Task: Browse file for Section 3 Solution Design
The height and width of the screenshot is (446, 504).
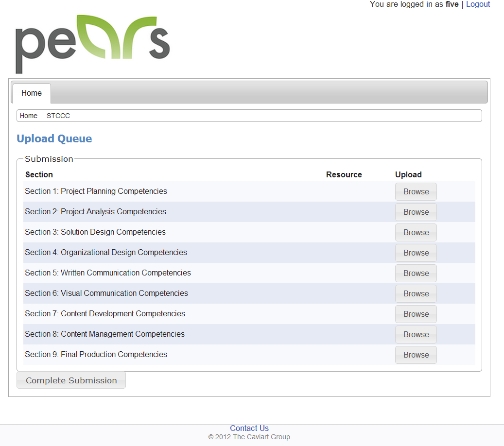Action: 416,232
